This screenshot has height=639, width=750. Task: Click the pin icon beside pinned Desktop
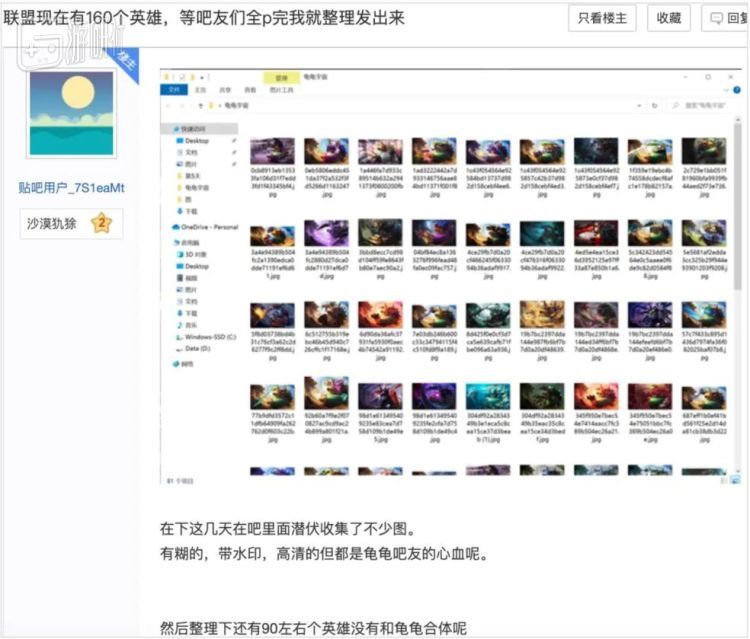(234, 141)
